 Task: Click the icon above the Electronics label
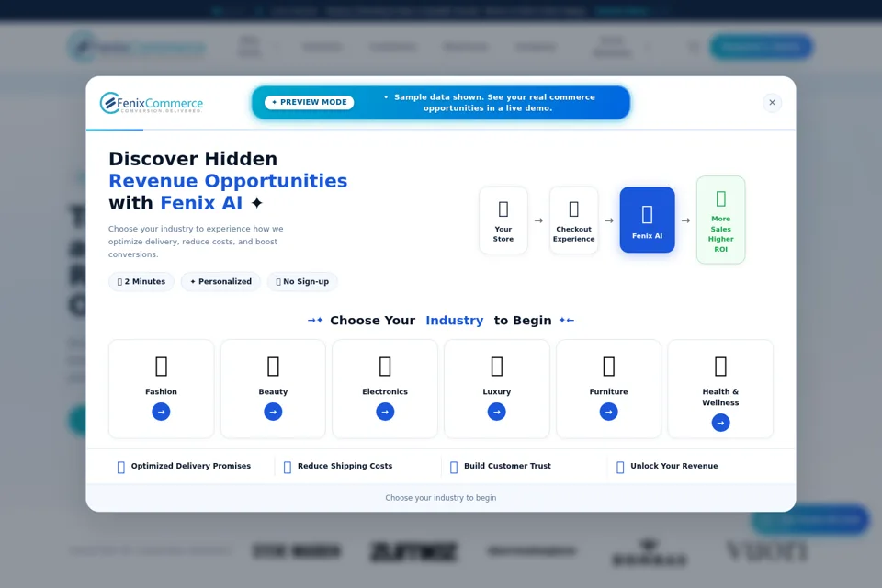385,367
